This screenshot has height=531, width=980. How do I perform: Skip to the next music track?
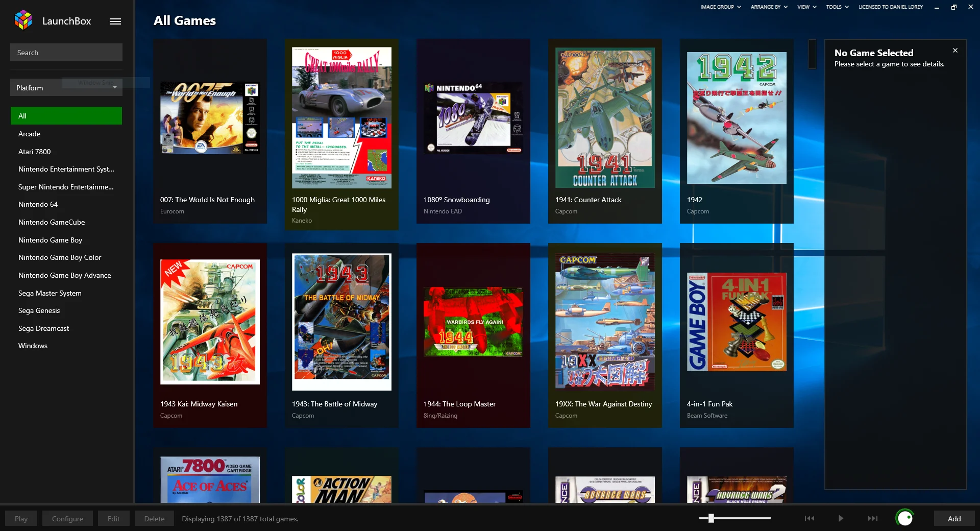[873, 518]
